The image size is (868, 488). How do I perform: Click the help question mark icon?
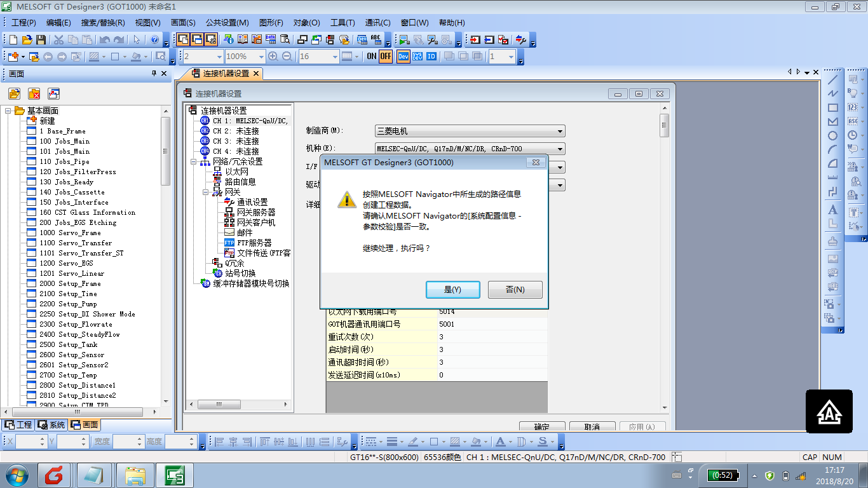(154, 39)
